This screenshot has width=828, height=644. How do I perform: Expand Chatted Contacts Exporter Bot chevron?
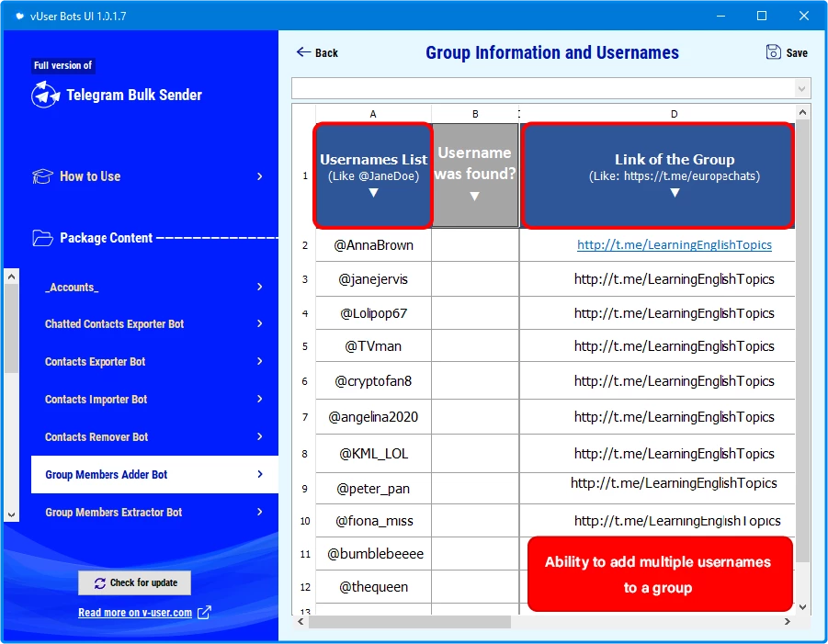260,323
